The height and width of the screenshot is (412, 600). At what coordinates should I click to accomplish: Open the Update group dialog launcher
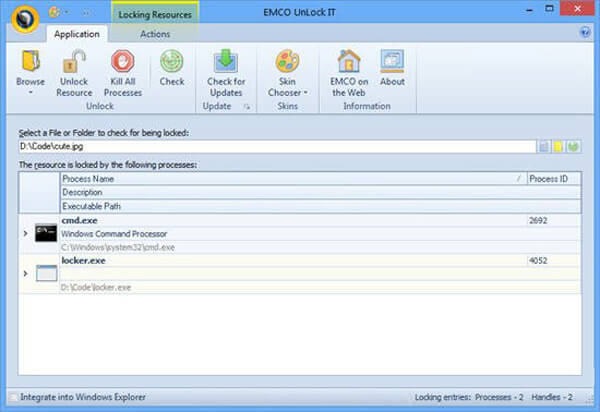click(247, 107)
